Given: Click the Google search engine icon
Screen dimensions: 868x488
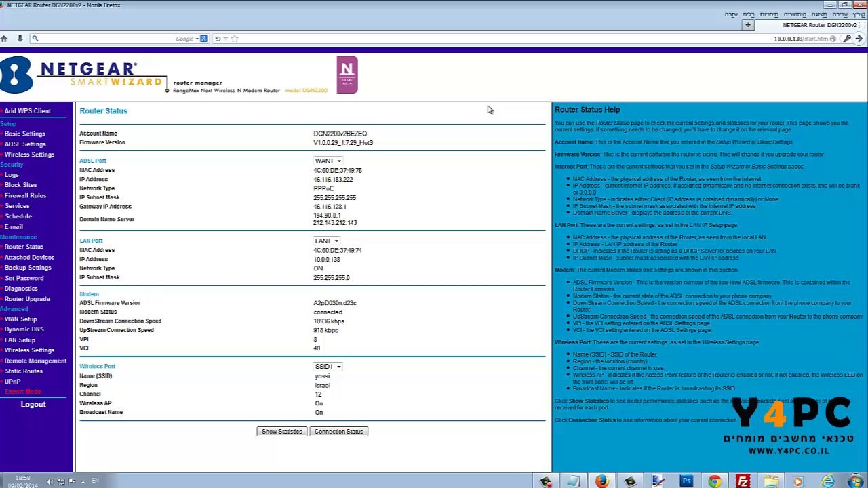Looking at the screenshot, I should pyautogui.click(x=203, y=39).
